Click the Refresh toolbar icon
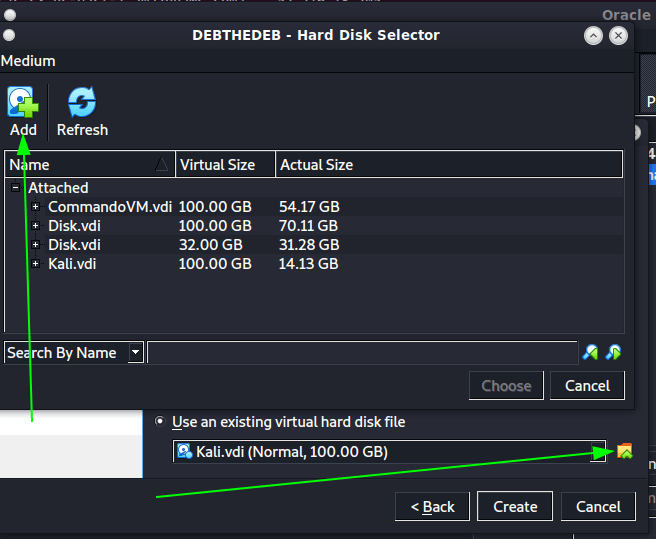 (x=82, y=103)
